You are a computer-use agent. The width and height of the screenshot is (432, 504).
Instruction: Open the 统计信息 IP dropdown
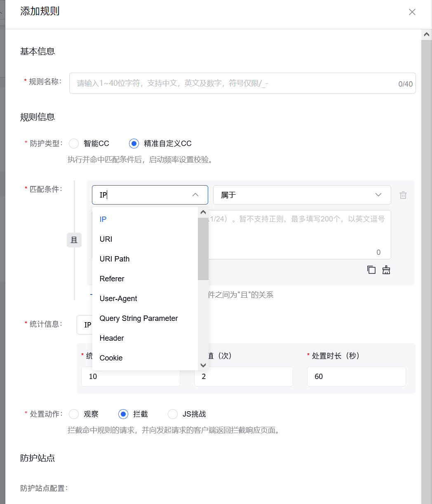(87, 325)
